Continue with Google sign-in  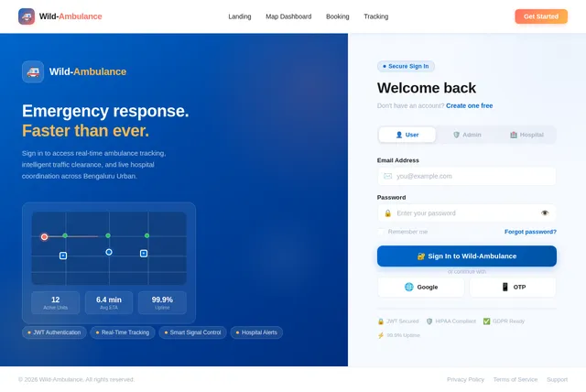coord(421,287)
